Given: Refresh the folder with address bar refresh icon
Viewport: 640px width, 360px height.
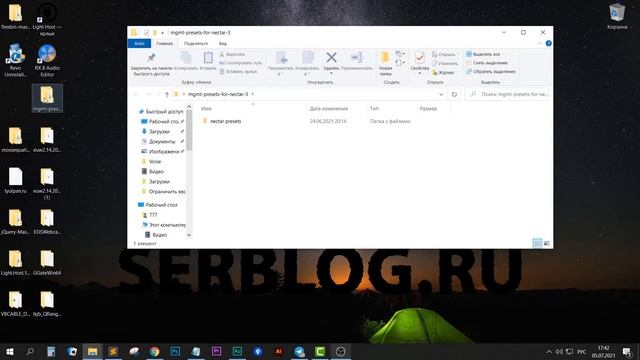Looking at the screenshot, I should pyautogui.click(x=454, y=94).
